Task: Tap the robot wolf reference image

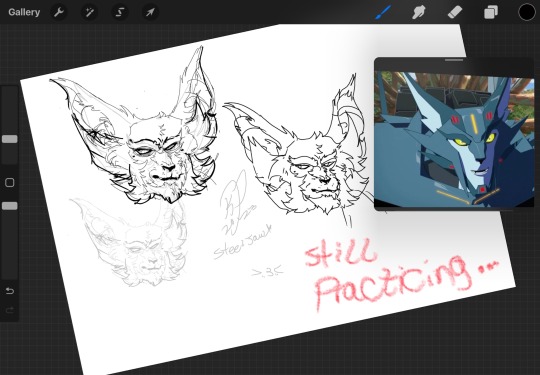Action: pos(454,139)
